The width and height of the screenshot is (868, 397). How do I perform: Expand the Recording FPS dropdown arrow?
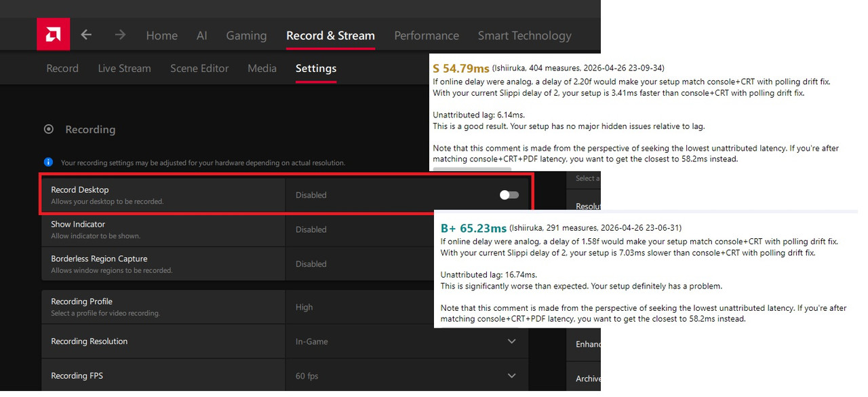(512, 376)
